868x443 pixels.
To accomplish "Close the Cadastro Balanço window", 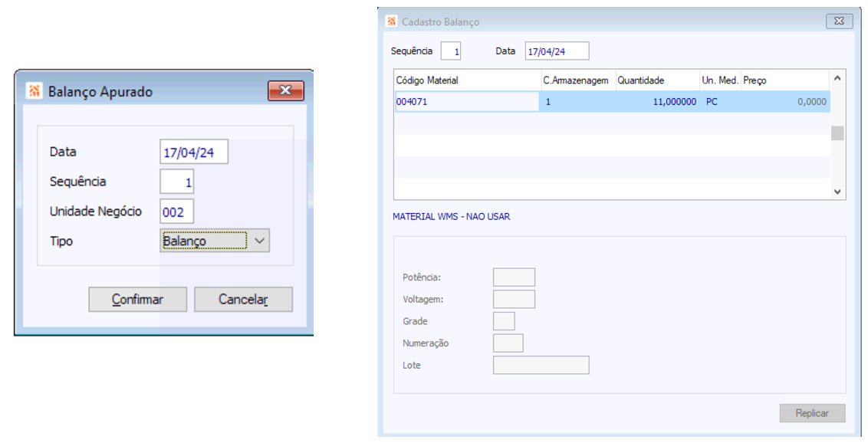I will 839,21.
